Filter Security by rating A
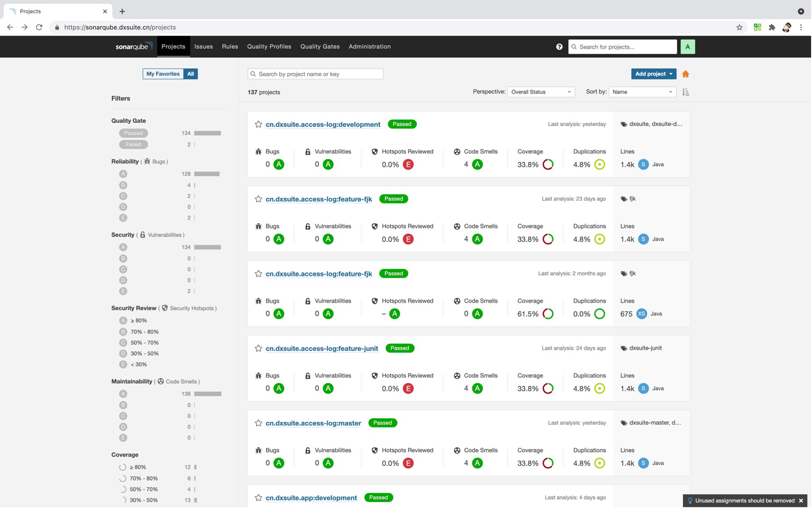The image size is (812, 508). coord(123,247)
